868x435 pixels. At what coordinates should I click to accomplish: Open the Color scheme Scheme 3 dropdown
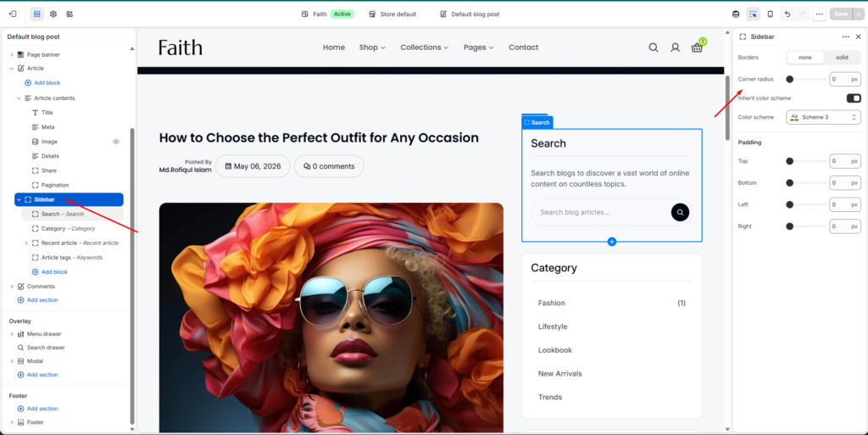click(823, 117)
